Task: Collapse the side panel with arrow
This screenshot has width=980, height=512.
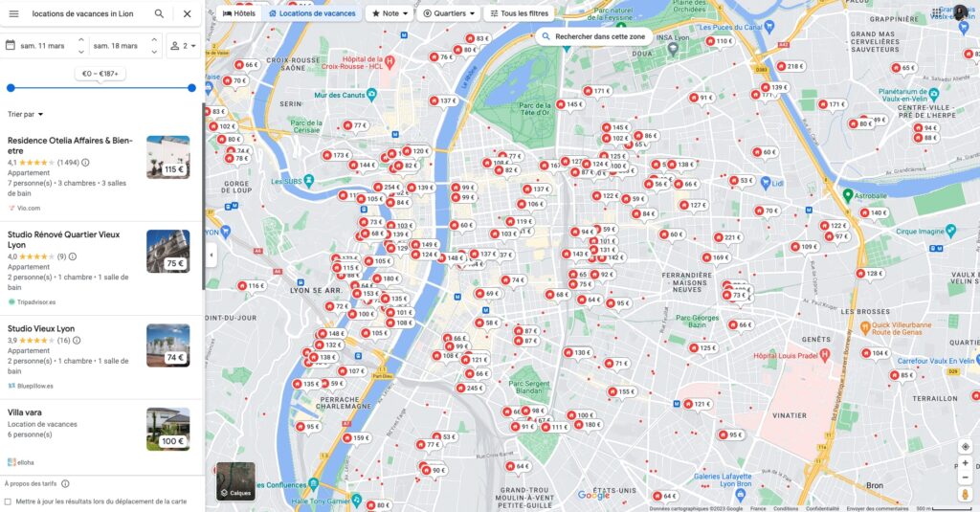Action: pos(212,256)
